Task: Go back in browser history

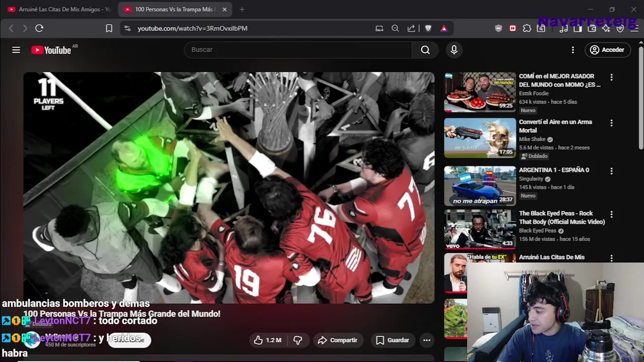Action: point(11,29)
